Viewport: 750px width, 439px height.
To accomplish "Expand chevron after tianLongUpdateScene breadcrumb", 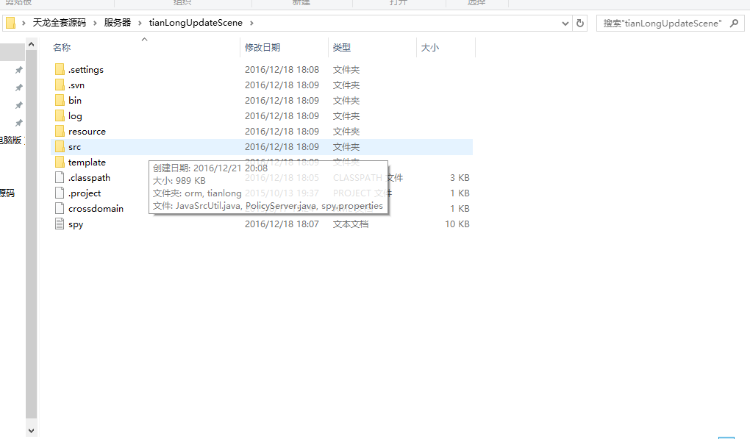I will (x=252, y=23).
